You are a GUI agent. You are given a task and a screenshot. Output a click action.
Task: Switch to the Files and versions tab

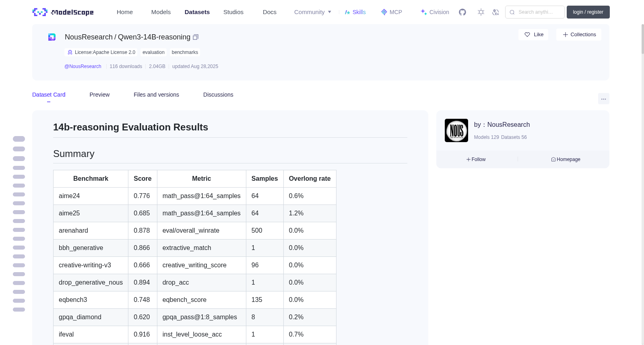point(157,95)
